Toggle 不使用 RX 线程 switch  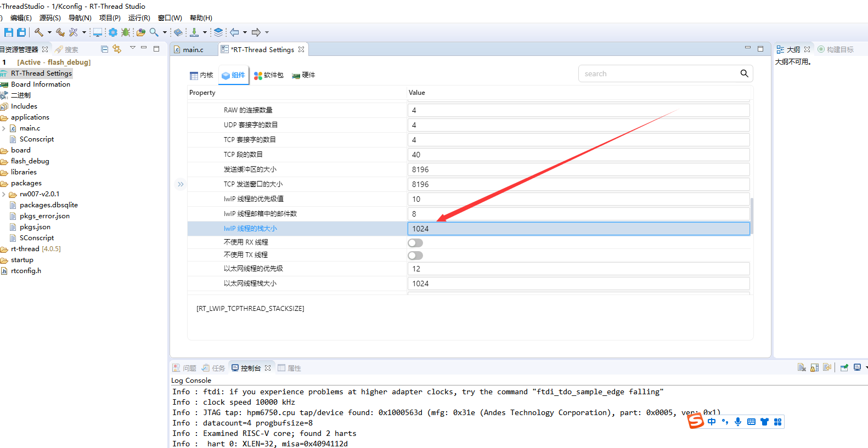click(x=415, y=243)
